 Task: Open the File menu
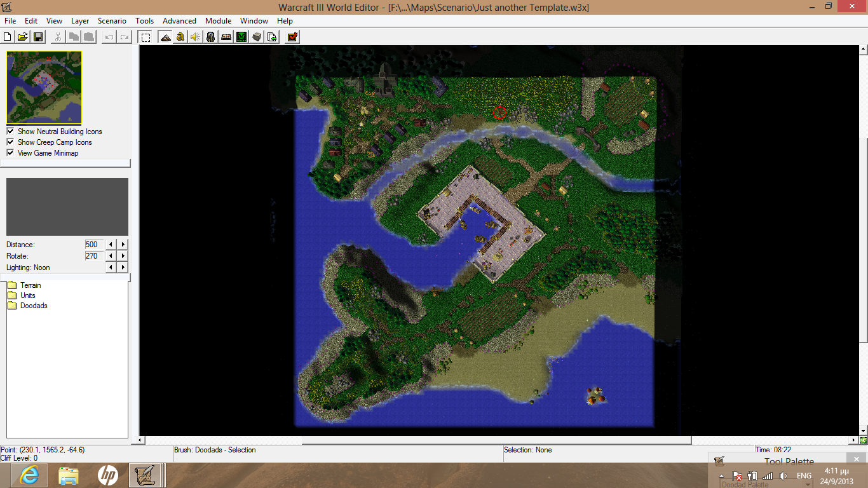click(10, 21)
